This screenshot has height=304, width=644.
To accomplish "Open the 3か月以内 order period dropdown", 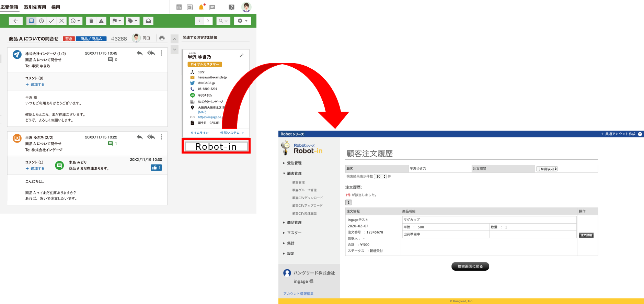I will 547,169.
